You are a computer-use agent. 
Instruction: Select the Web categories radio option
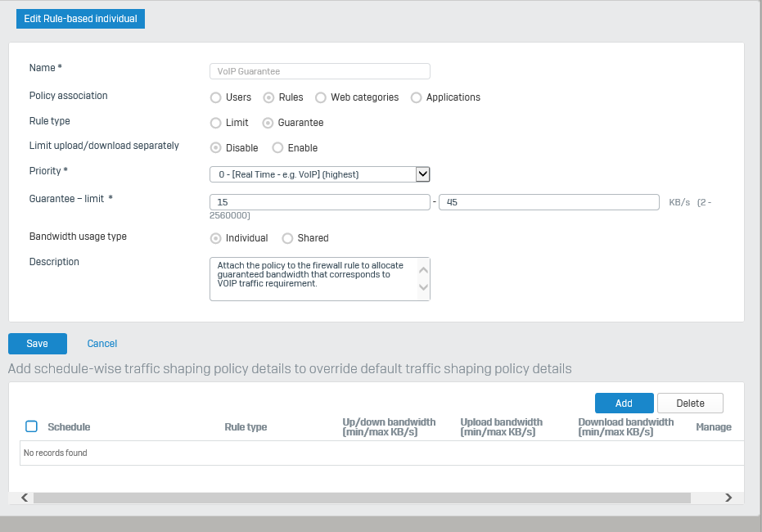(x=320, y=97)
